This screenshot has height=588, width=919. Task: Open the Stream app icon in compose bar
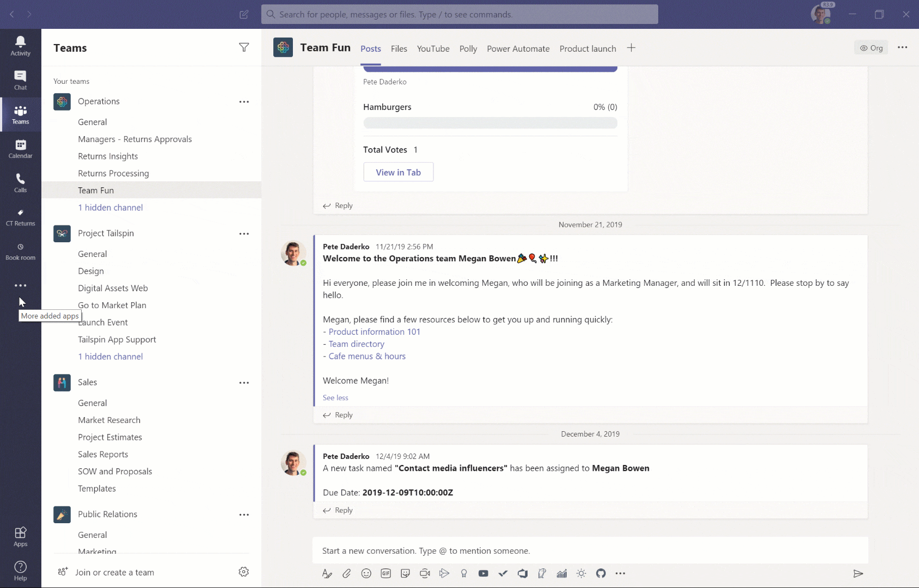(444, 573)
